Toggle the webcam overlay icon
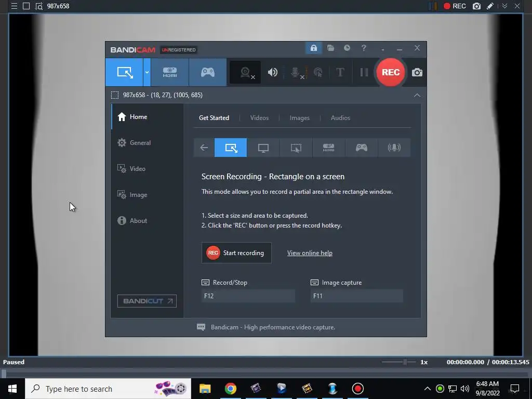The image size is (532, 399). coord(245,72)
